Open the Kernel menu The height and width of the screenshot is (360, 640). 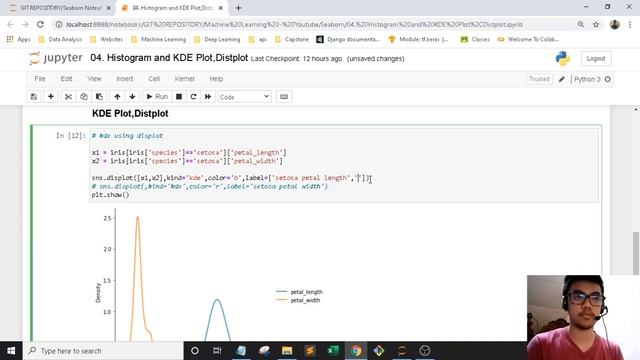[184, 79]
